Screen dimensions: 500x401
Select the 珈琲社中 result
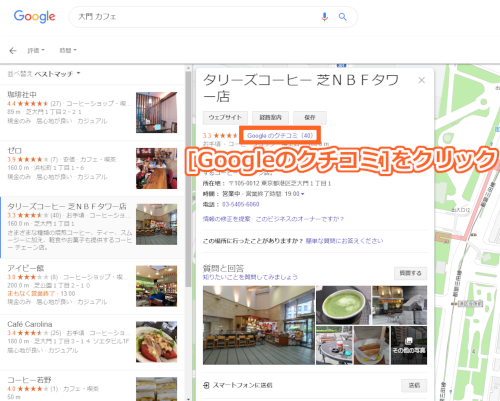click(x=92, y=112)
